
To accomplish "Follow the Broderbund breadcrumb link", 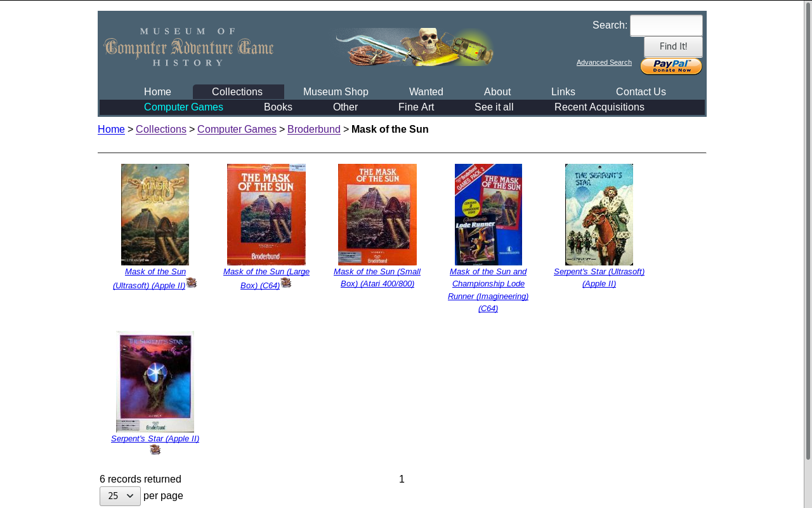I will pyautogui.click(x=314, y=130).
